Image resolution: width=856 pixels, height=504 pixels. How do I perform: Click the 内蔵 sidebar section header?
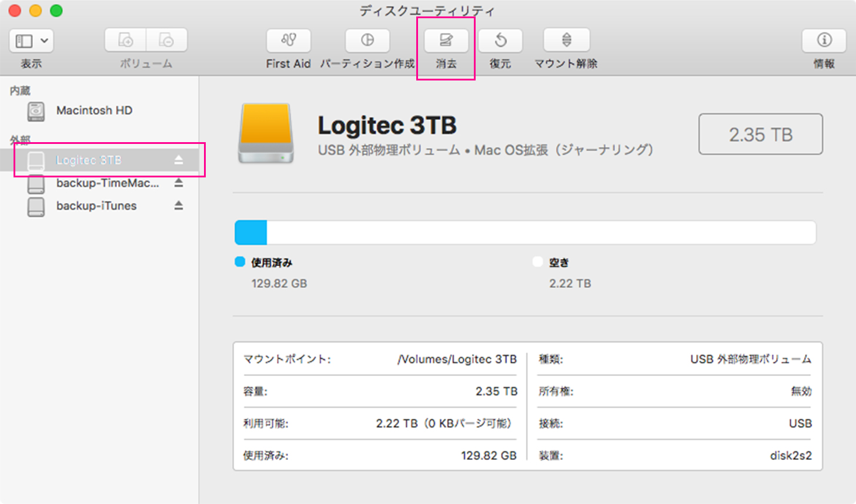(x=20, y=90)
